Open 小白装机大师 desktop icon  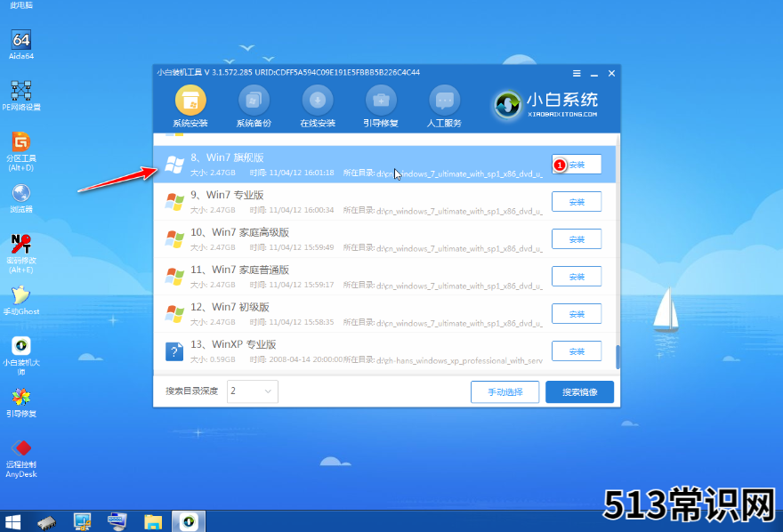click(21, 355)
